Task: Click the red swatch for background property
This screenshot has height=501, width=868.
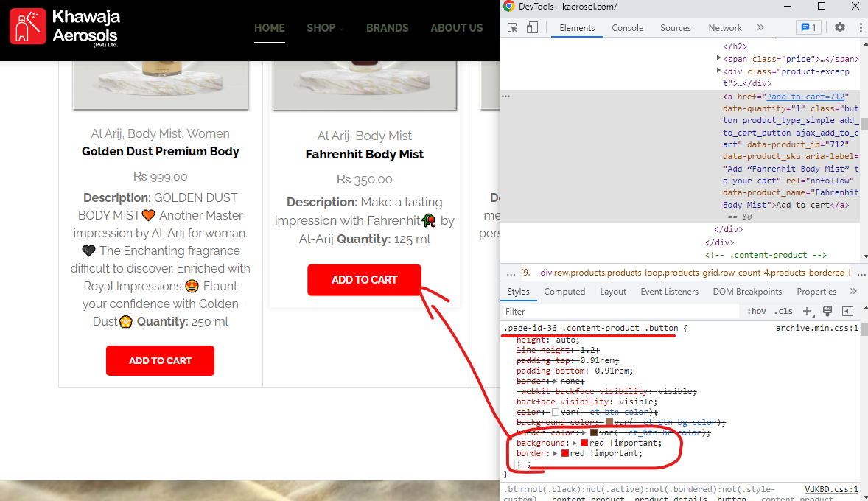Action: pyautogui.click(x=584, y=443)
